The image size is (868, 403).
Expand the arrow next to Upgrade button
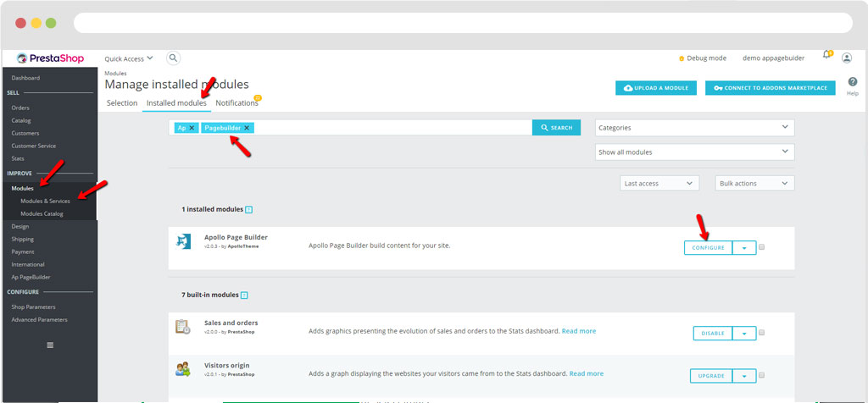744,376
